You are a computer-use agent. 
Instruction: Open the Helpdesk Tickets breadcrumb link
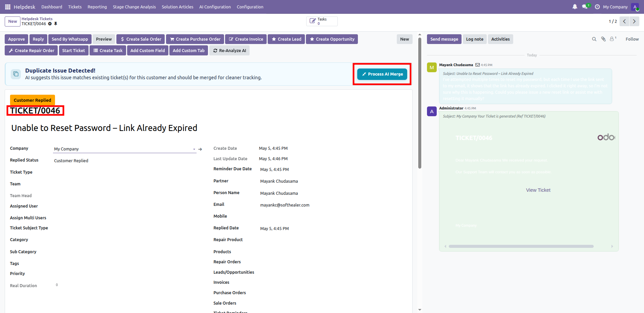click(37, 19)
